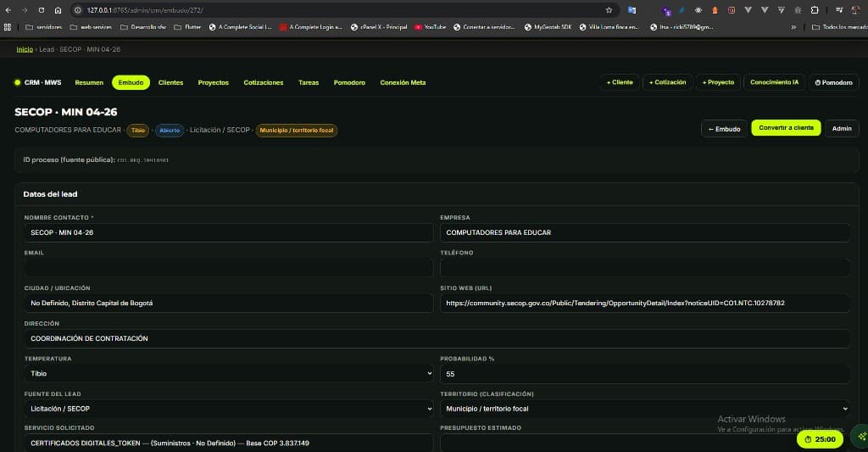Viewport: 868px width, 452px height.
Task: Click the Abierto status badge
Action: tap(170, 130)
